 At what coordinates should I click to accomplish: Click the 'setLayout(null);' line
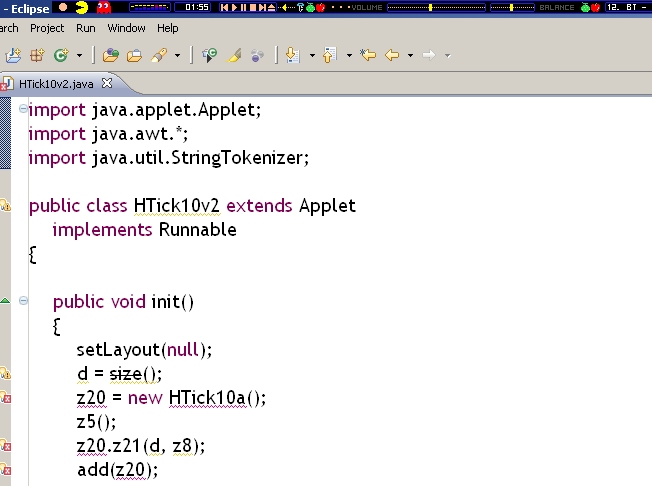[144, 350]
